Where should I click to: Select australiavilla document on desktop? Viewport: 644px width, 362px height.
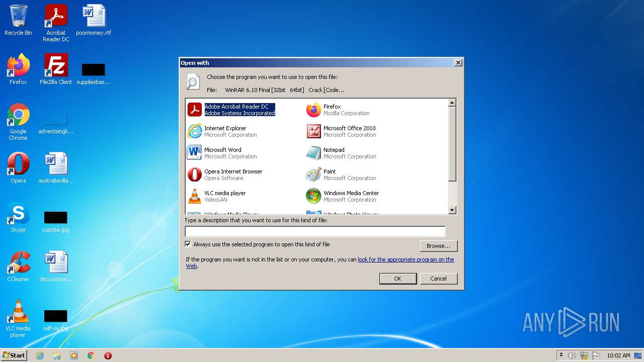(x=56, y=168)
